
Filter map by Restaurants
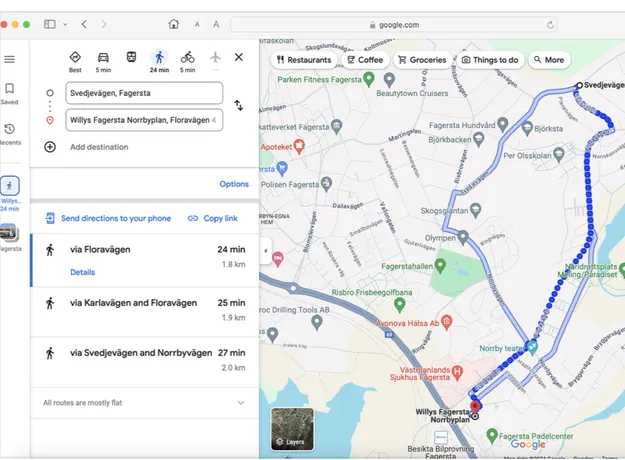click(305, 60)
